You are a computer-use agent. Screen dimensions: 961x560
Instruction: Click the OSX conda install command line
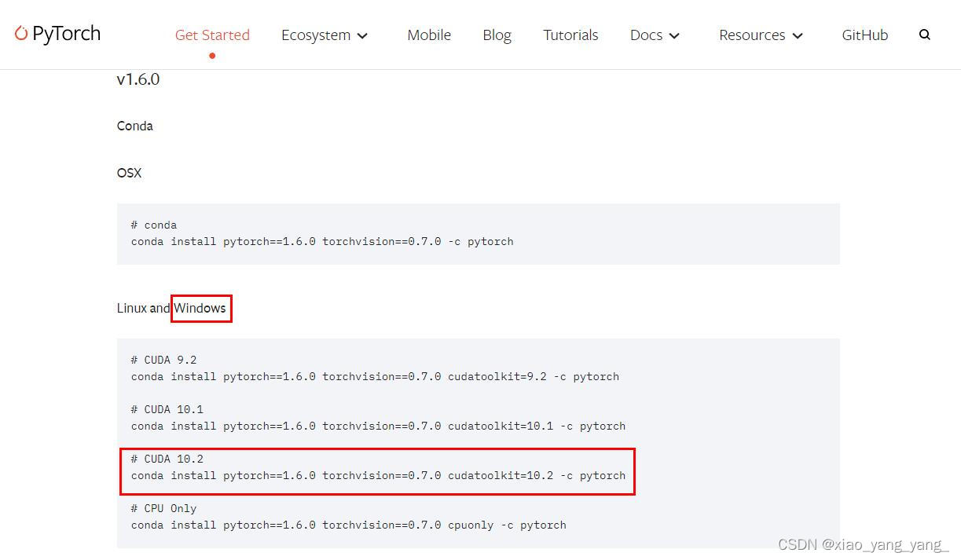click(322, 242)
